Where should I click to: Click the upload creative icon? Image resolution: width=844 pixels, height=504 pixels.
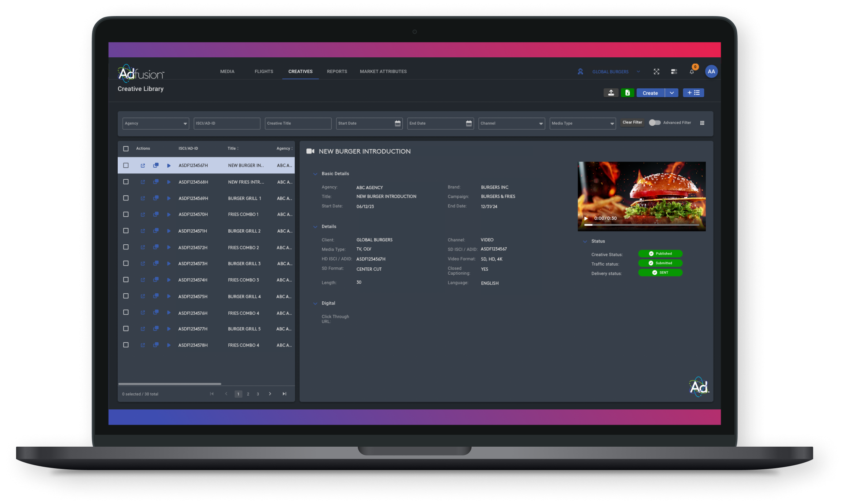tap(611, 93)
